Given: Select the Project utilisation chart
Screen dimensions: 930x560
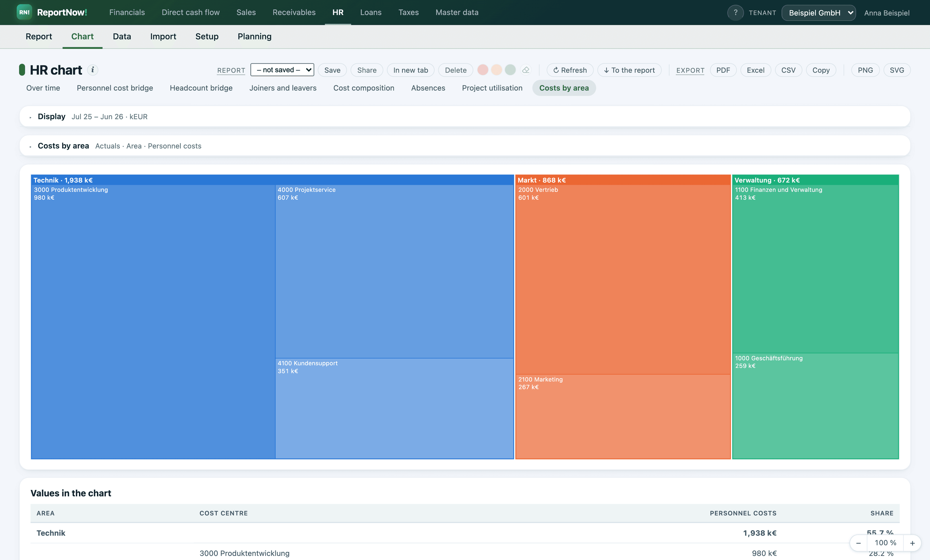Looking at the screenshot, I should (492, 88).
